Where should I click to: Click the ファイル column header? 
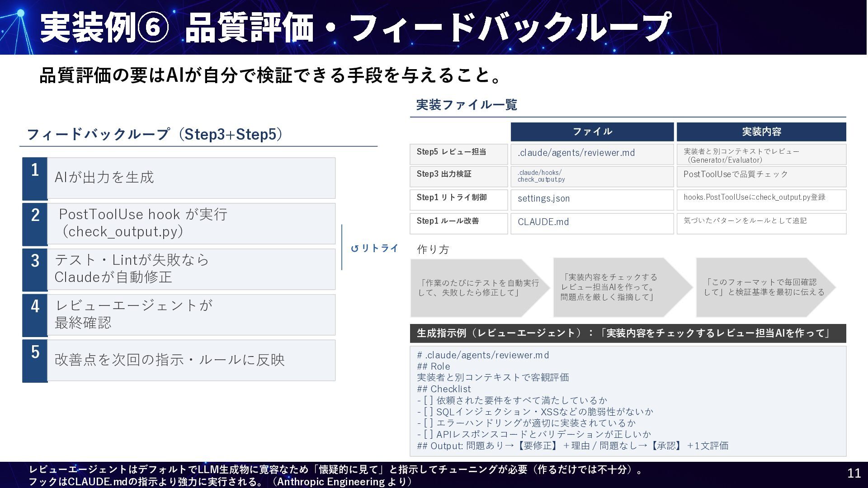coord(592,132)
